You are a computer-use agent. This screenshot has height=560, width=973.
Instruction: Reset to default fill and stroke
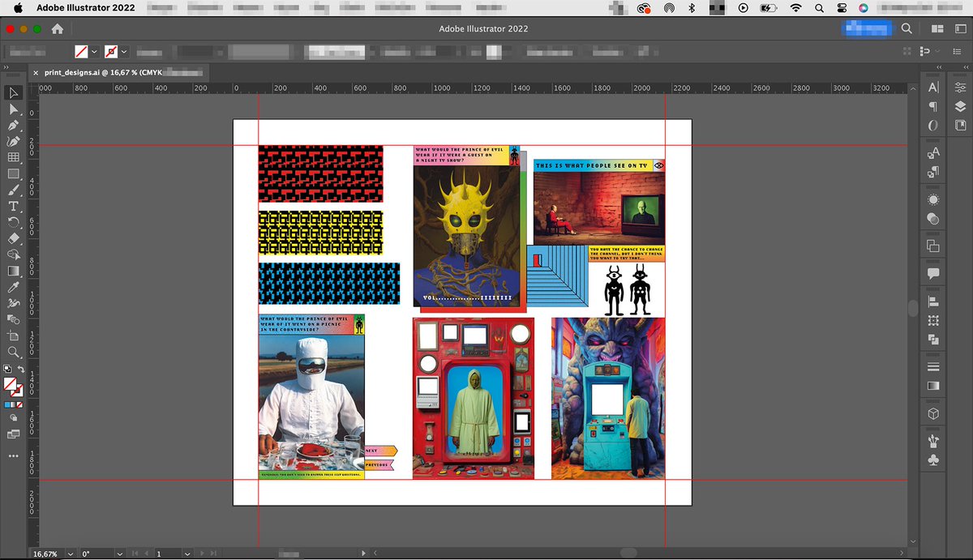pos(7,370)
